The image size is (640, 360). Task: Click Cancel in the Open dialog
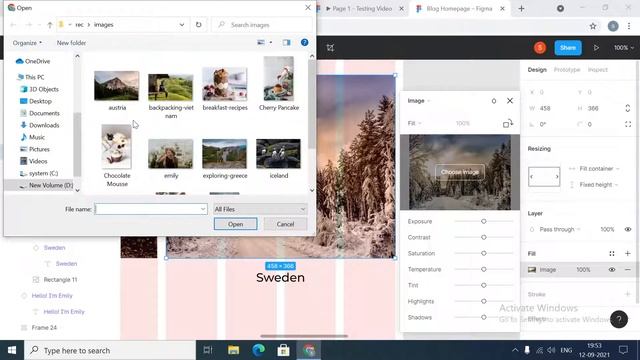pyautogui.click(x=285, y=224)
